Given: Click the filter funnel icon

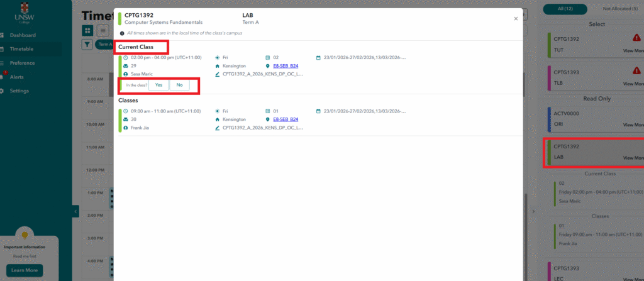Looking at the screenshot, I should 87,45.
